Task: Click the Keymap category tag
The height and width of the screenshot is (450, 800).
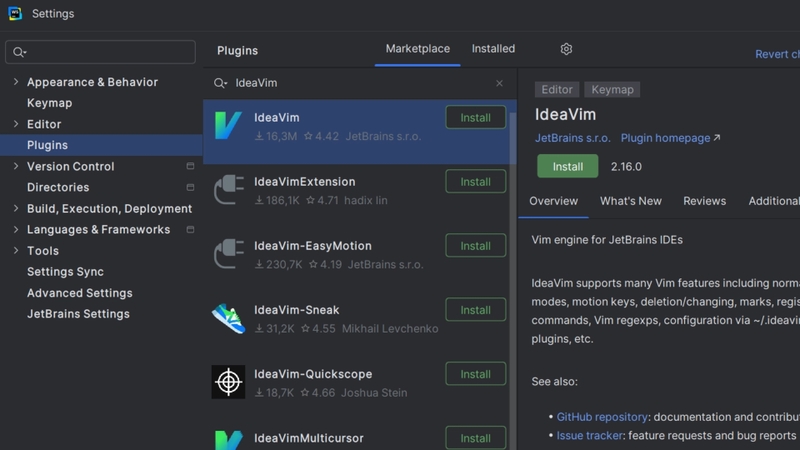Action: [x=612, y=90]
